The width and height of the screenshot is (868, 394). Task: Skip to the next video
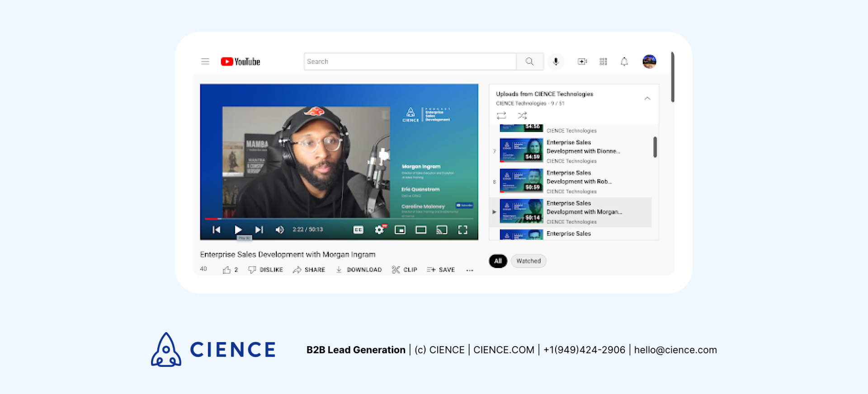coord(259,230)
